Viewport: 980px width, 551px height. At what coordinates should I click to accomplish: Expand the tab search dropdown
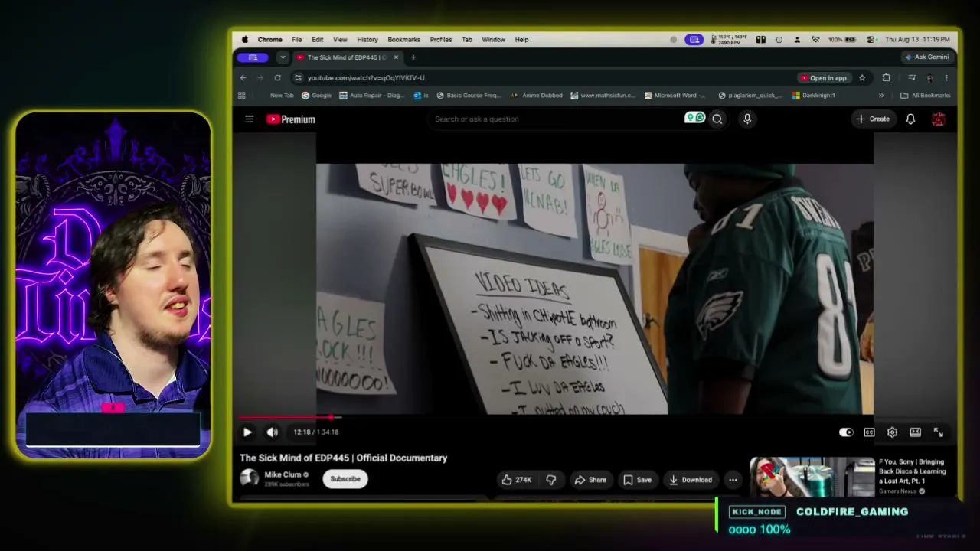[283, 57]
